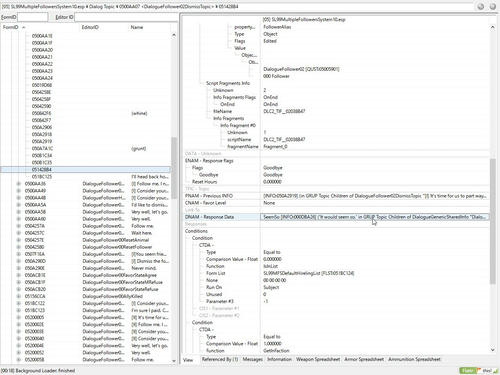This screenshot has height=375, width=500.
Task: Click the record list scroll-up arrow
Action: pos(174,35)
